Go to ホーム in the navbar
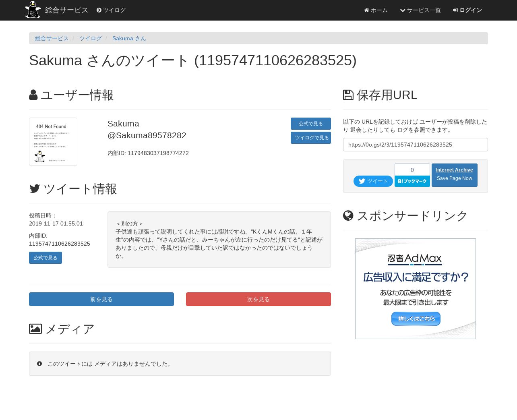Screen dimensions: 517x420 tap(376, 10)
